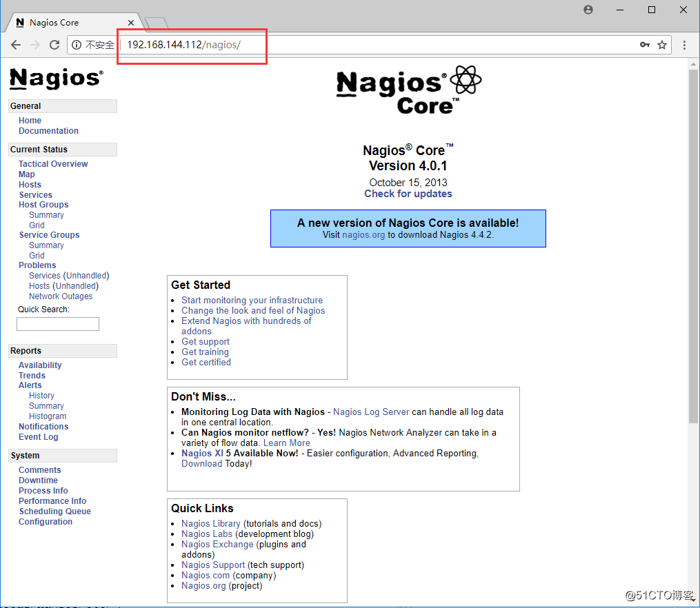
Task: Open Network Outages
Action: pyautogui.click(x=61, y=296)
